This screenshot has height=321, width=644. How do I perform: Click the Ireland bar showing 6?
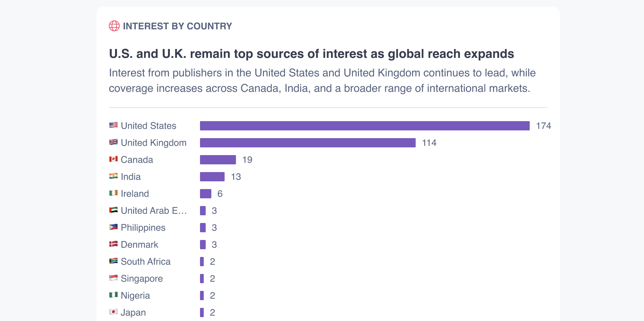pos(205,194)
